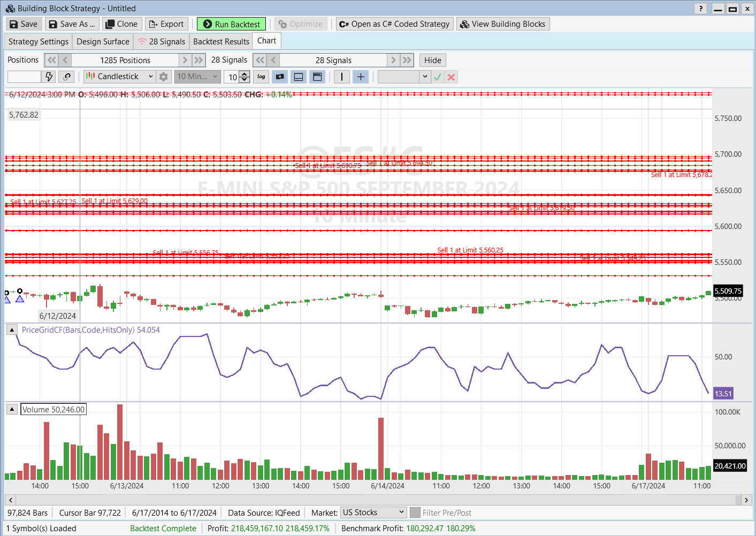Toggle the vertical line cursor

point(342,76)
